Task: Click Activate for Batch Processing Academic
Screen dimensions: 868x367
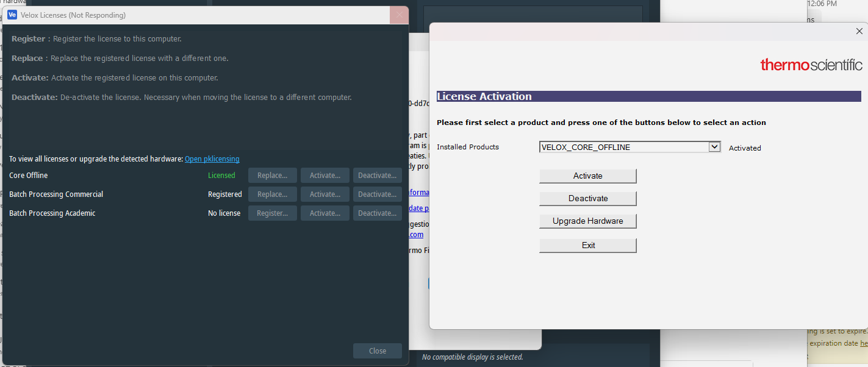Action: (325, 213)
